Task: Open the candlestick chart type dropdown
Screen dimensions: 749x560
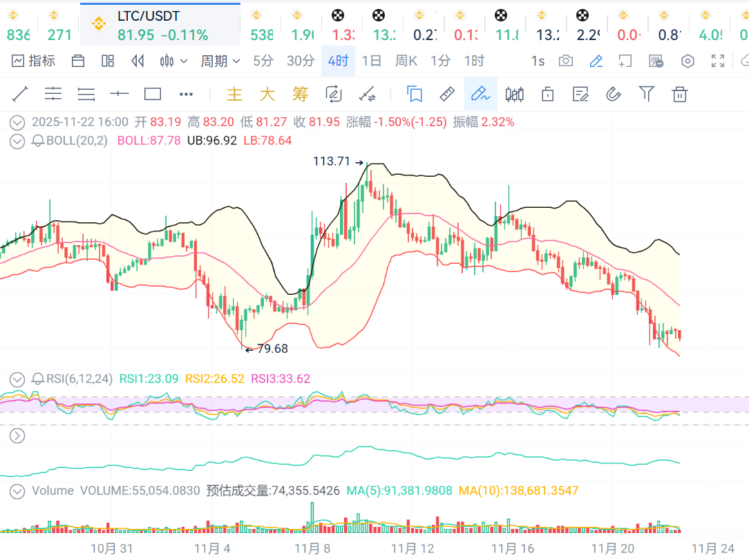Action: (x=173, y=61)
